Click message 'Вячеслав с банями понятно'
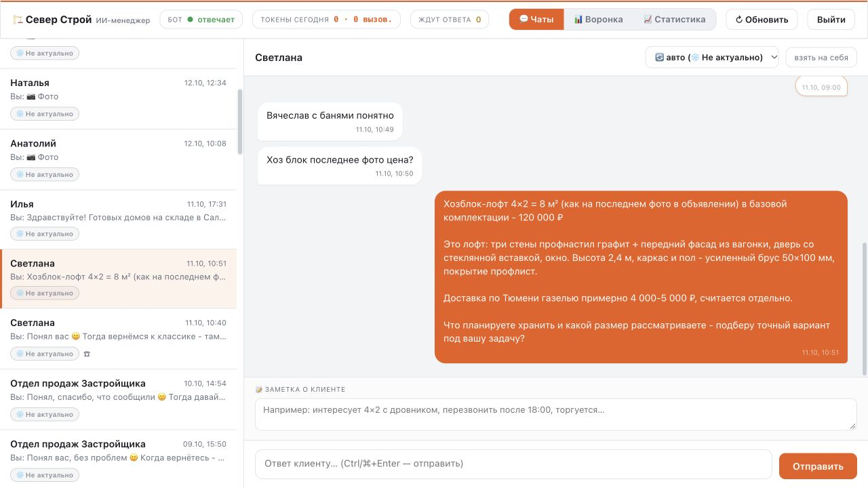This screenshot has width=868, height=488. pyautogui.click(x=330, y=121)
